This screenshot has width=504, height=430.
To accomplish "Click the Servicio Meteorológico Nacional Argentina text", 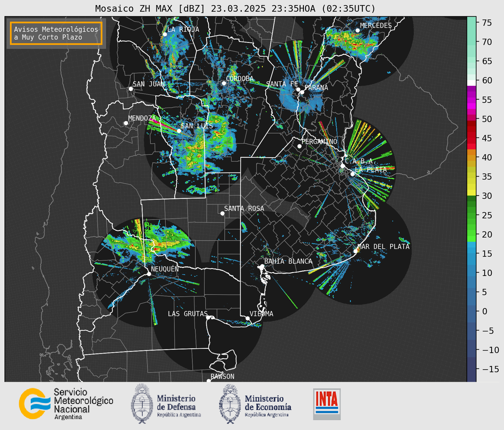I will pyautogui.click(x=84, y=404).
